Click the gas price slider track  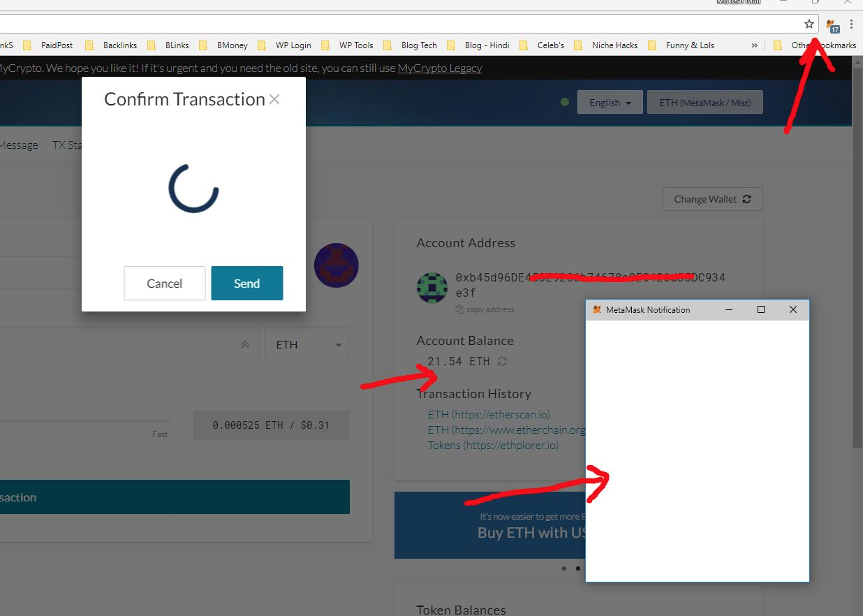pos(84,420)
